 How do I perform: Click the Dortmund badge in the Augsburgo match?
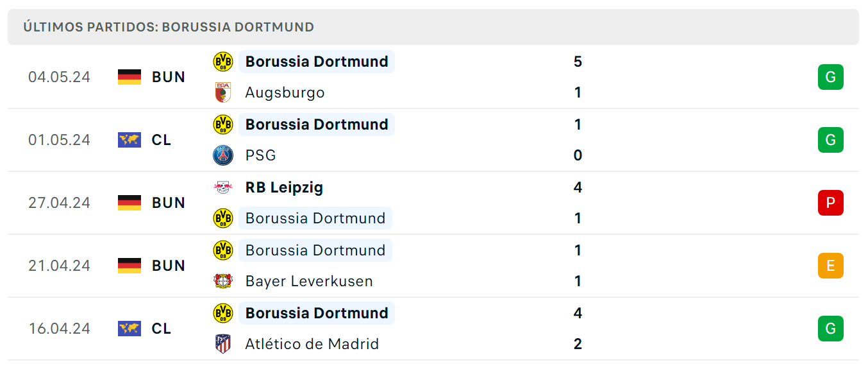(x=222, y=62)
